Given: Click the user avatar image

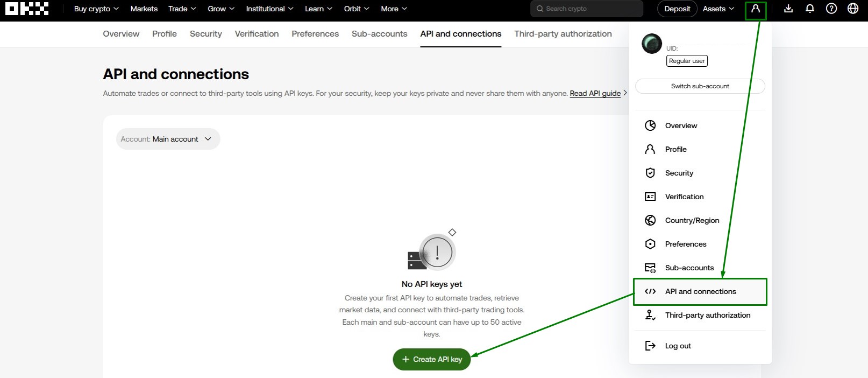Looking at the screenshot, I should [652, 44].
